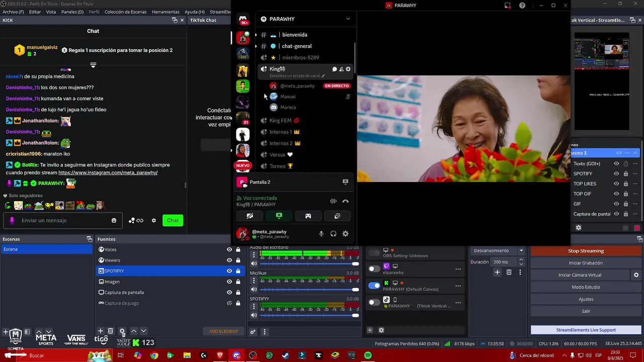Open the Vista menu
Viewport: 644px width, 362px height.
click(51, 12)
